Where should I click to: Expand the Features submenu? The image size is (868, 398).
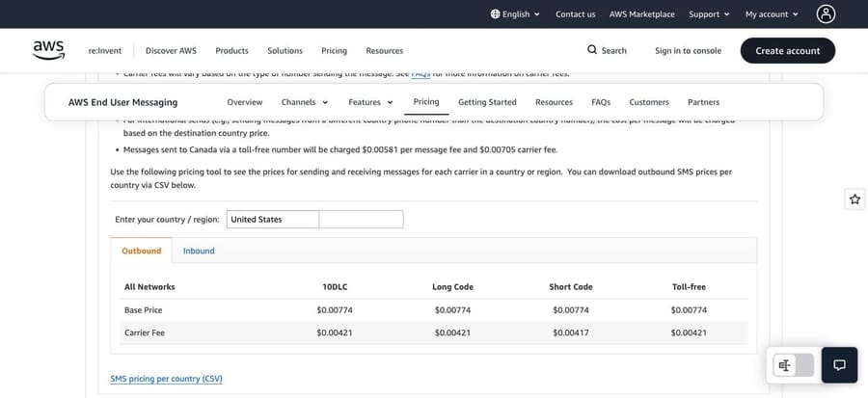click(371, 102)
